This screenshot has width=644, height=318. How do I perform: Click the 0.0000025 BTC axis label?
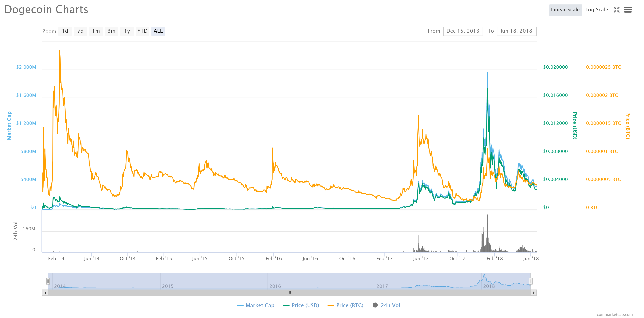click(604, 67)
